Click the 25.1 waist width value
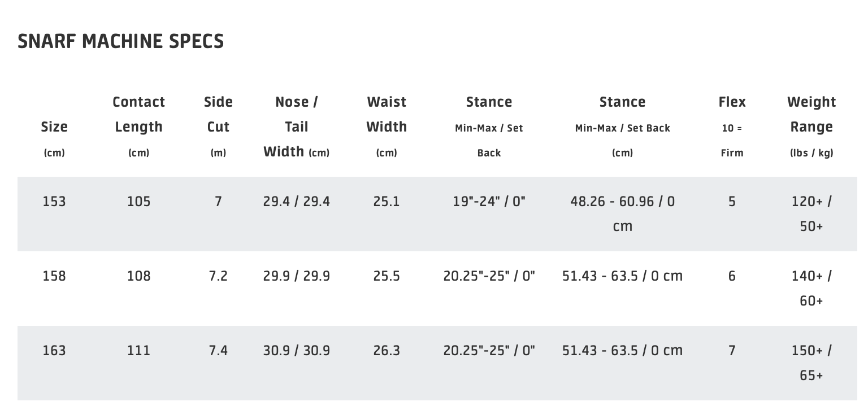 pos(387,202)
